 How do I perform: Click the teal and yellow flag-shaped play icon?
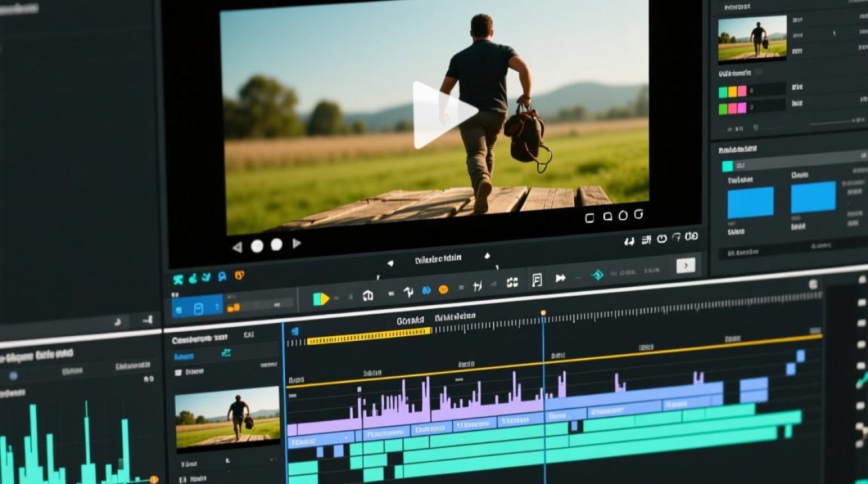(x=321, y=299)
